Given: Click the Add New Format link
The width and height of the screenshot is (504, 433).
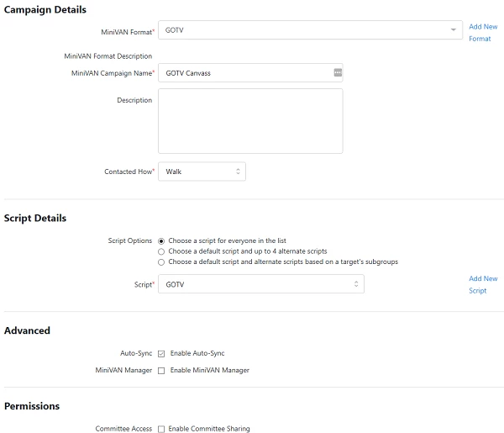Looking at the screenshot, I should 483,33.
